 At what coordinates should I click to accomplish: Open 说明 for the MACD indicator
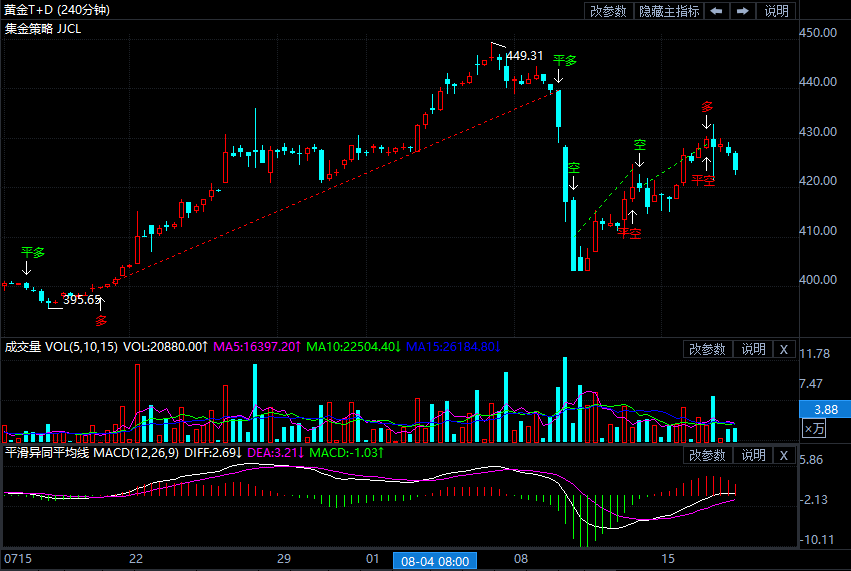pos(752,455)
